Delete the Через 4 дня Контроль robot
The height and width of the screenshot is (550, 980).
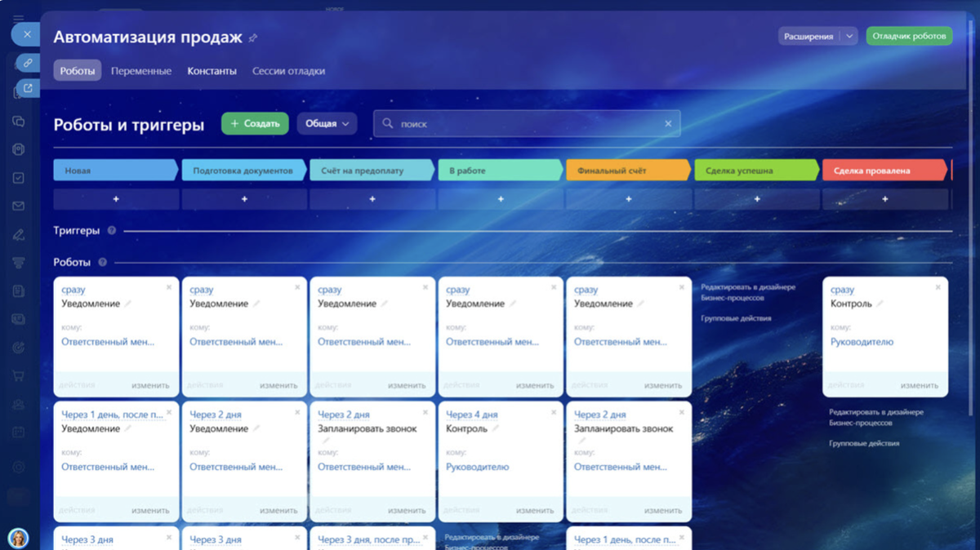click(x=554, y=412)
